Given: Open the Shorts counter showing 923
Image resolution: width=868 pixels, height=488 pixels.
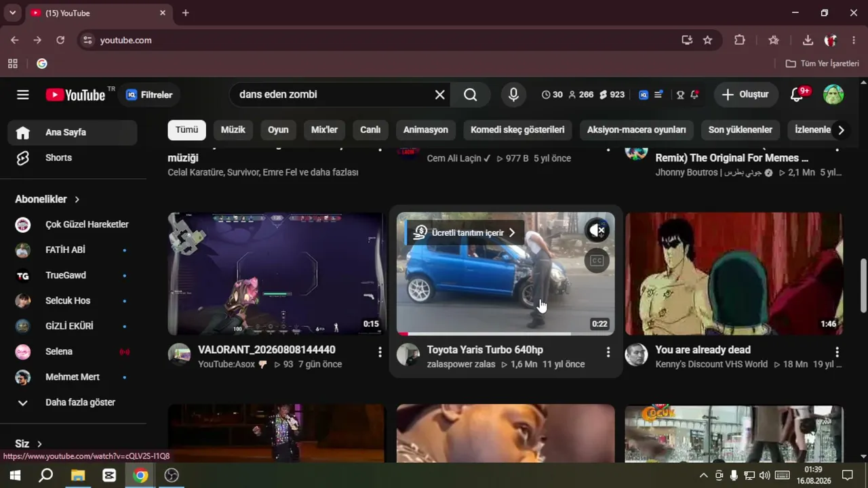Looking at the screenshot, I should (x=612, y=95).
